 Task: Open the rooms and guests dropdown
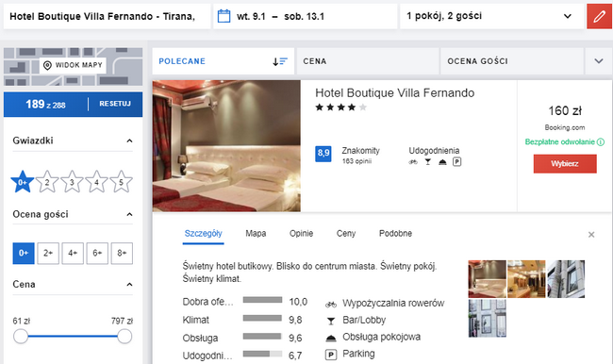(491, 16)
